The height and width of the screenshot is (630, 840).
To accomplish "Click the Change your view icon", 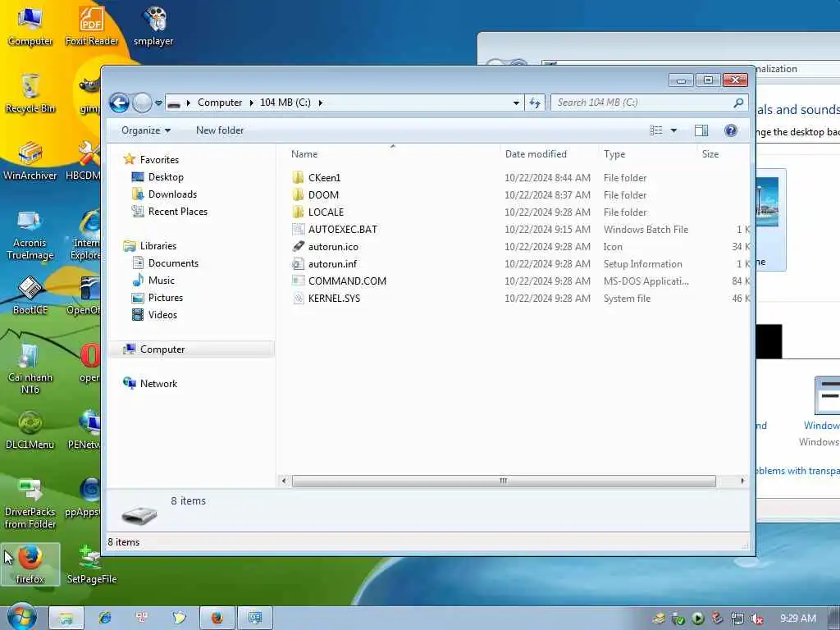I will coord(655,130).
